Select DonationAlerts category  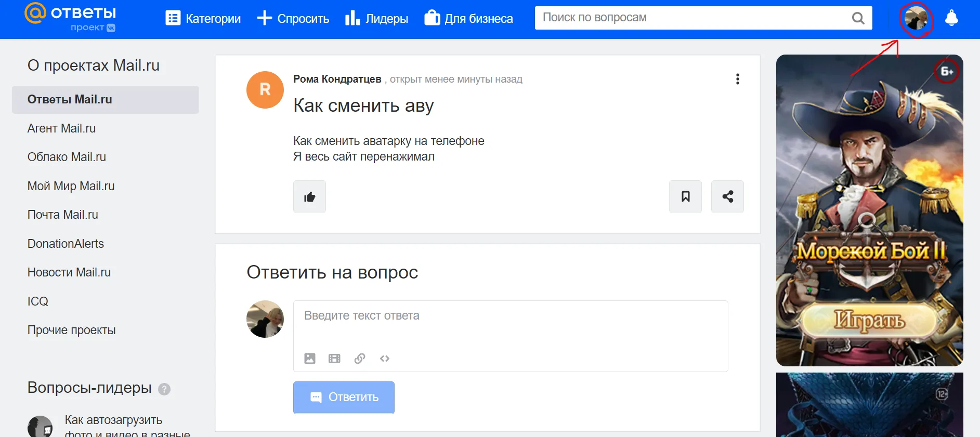tap(66, 244)
